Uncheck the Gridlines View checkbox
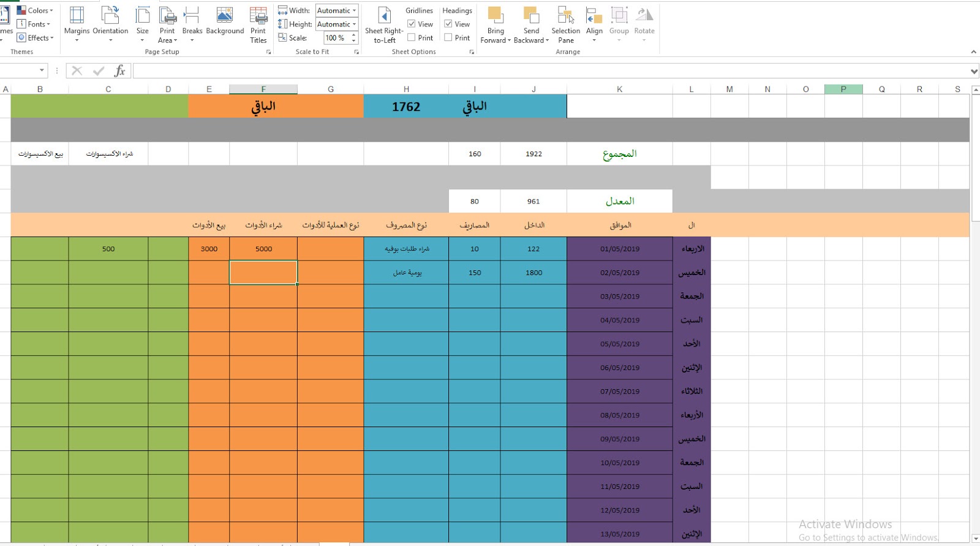980x546 pixels. click(412, 24)
